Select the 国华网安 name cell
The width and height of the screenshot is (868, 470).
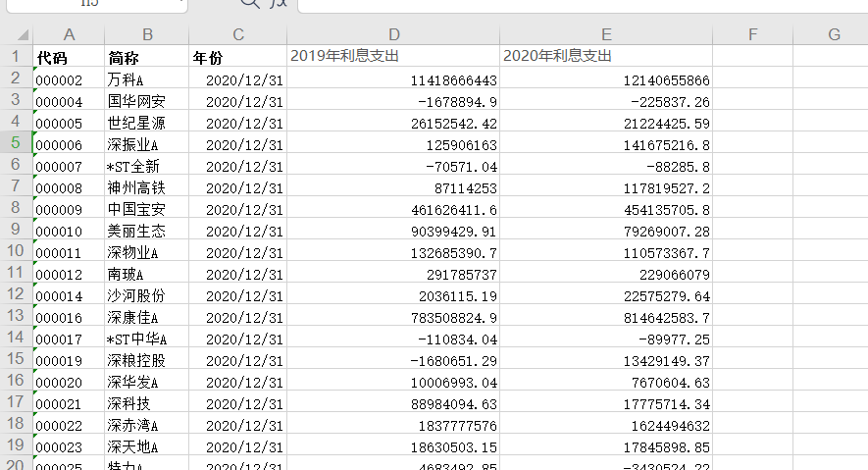[147, 99]
